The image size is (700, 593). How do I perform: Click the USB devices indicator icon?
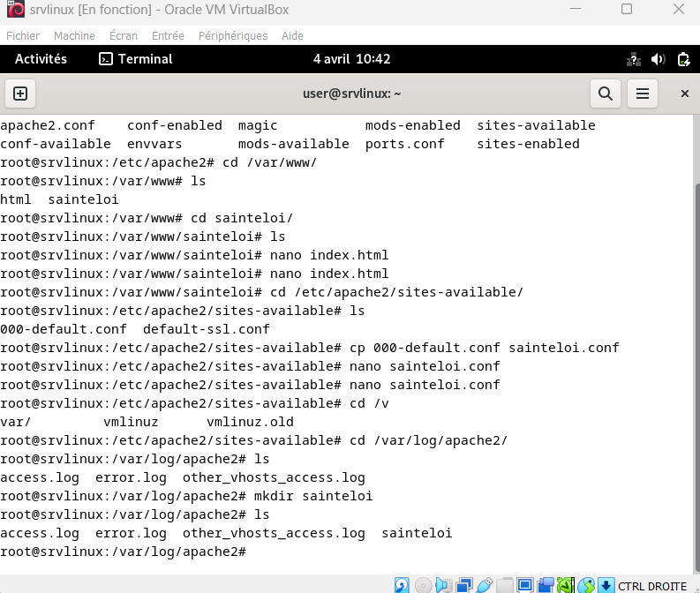pyautogui.click(x=484, y=584)
